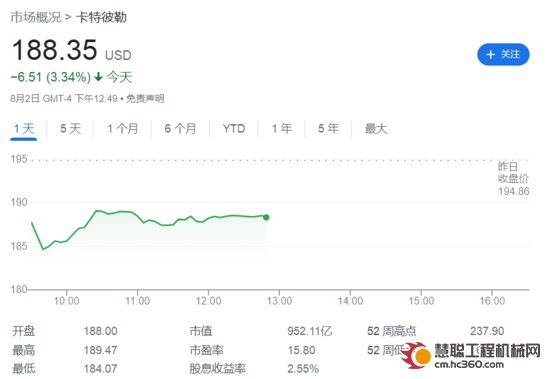Viewport: 550px width, 379px height.
Task: Click the chart line low point near 185
Action: (x=43, y=249)
